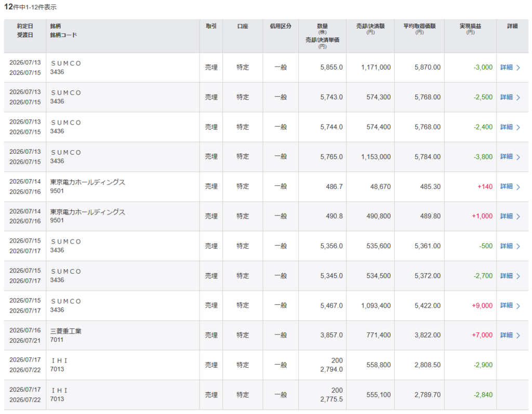Select the 555,100 settlement amount cell
532x414 pixels.
coord(379,395)
